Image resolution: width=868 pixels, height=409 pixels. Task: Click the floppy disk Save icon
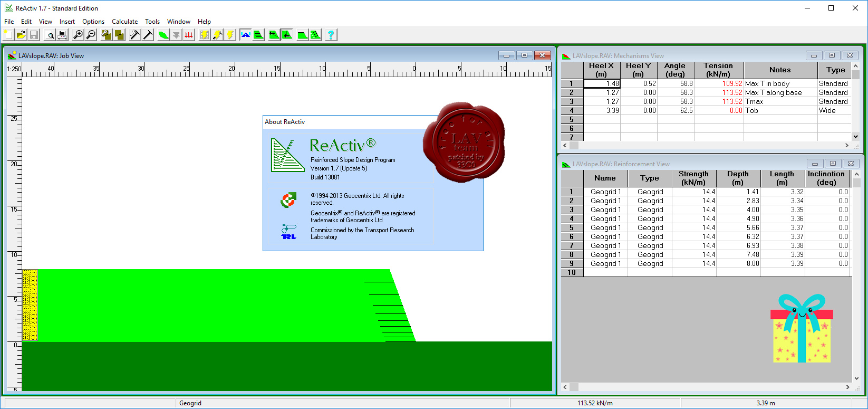(x=34, y=35)
